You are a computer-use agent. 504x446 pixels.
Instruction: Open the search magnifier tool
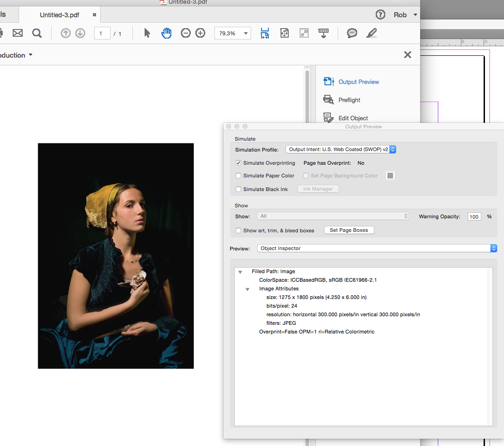point(37,33)
